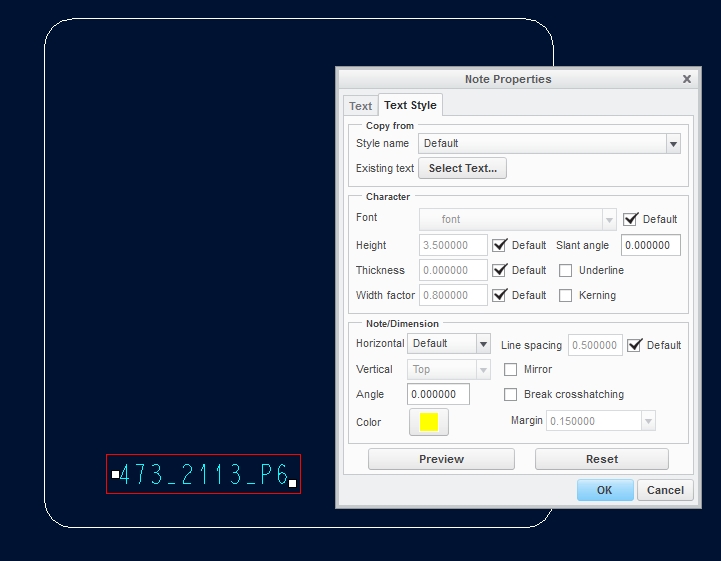Click the Thickness value field

[453, 270]
